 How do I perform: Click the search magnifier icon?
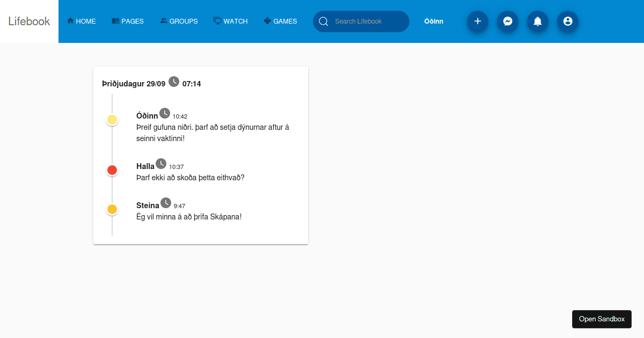(324, 21)
